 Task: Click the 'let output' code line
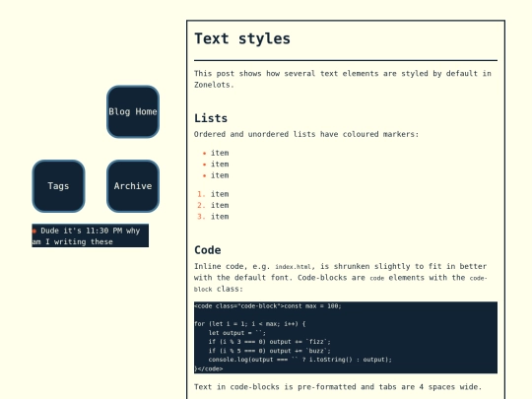coord(236,333)
